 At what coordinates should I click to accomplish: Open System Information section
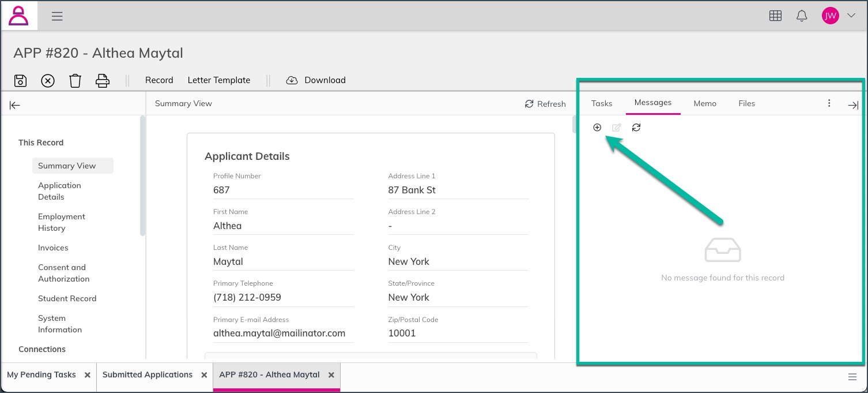(x=60, y=324)
